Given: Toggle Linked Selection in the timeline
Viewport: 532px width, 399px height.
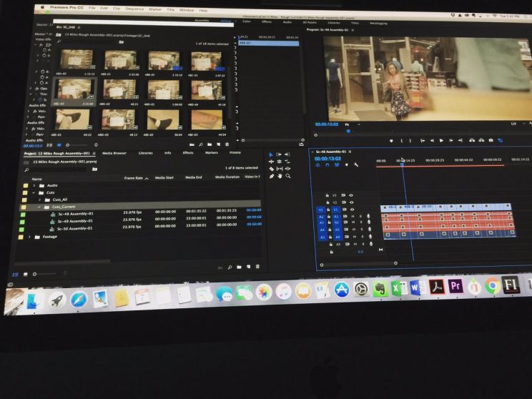Looking at the screenshot, I should point(337,165).
